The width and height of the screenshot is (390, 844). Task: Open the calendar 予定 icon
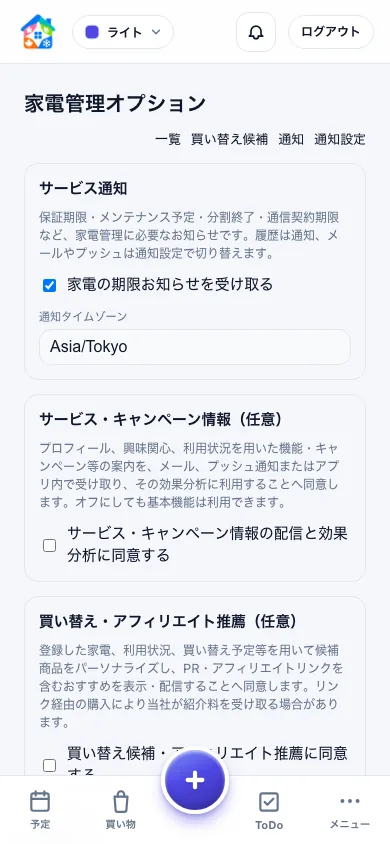point(40,801)
